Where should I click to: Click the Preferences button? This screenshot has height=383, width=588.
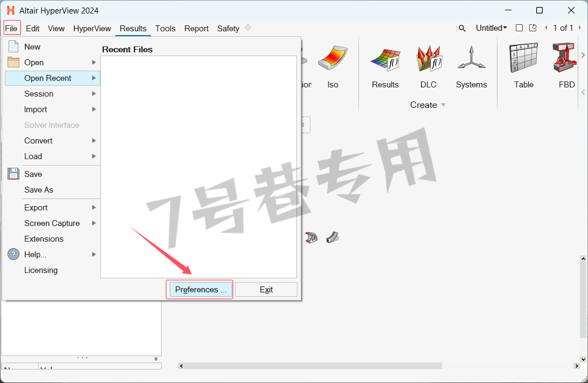(x=200, y=290)
